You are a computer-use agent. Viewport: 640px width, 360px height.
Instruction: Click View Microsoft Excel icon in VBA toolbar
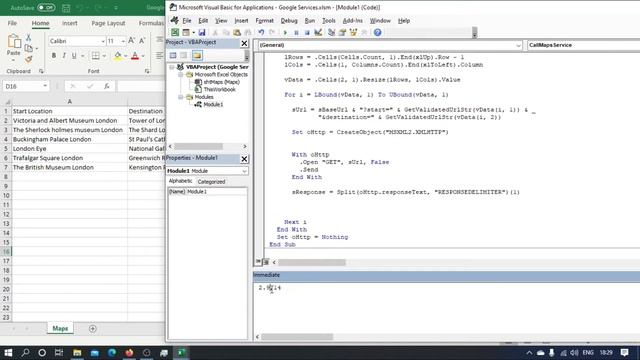click(x=175, y=32)
